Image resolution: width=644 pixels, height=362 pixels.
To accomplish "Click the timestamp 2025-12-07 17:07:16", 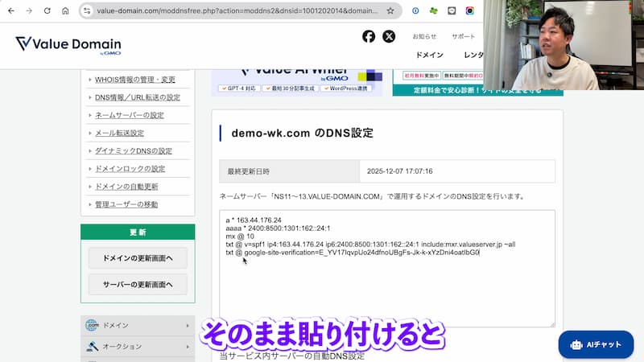I will pyautogui.click(x=399, y=171).
